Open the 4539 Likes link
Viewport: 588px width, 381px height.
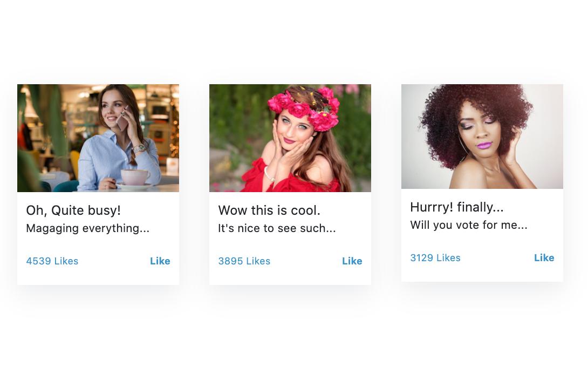(x=52, y=261)
